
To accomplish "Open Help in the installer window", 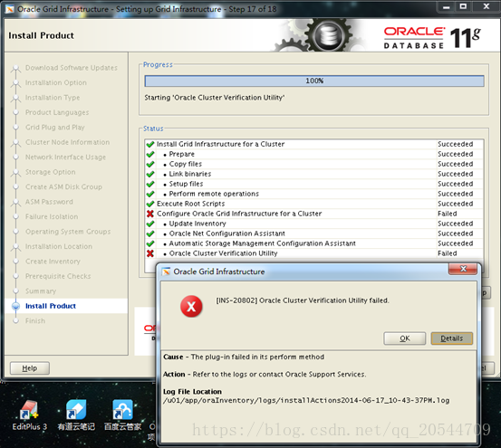I will pos(30,368).
